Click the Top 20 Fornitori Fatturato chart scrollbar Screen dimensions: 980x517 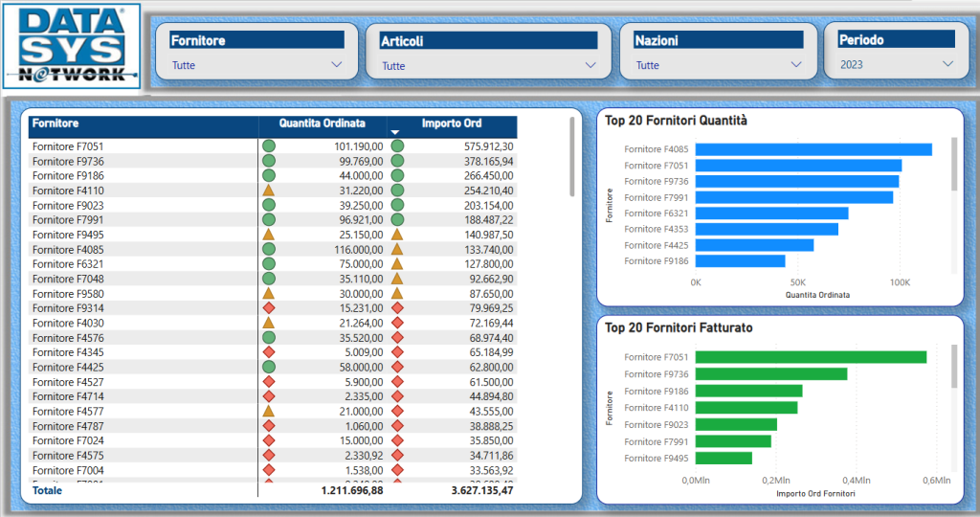coord(954,369)
